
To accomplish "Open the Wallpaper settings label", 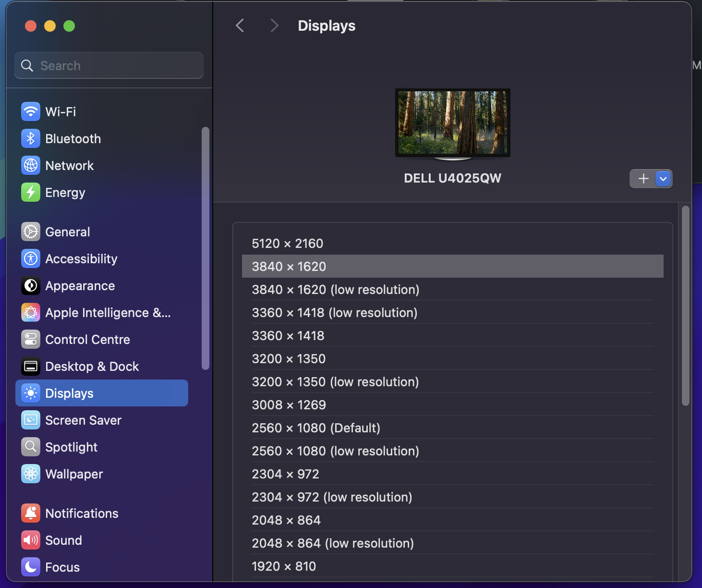I will pos(74,474).
